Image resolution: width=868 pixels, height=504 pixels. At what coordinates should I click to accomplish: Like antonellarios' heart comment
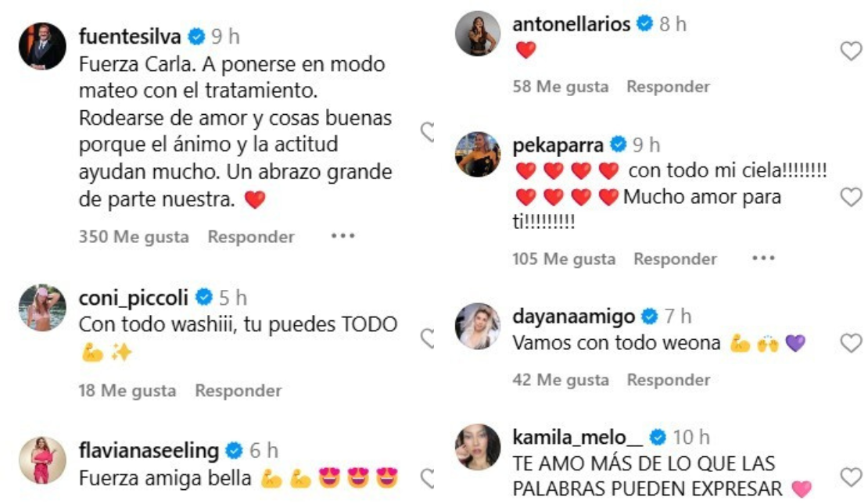pos(851,51)
